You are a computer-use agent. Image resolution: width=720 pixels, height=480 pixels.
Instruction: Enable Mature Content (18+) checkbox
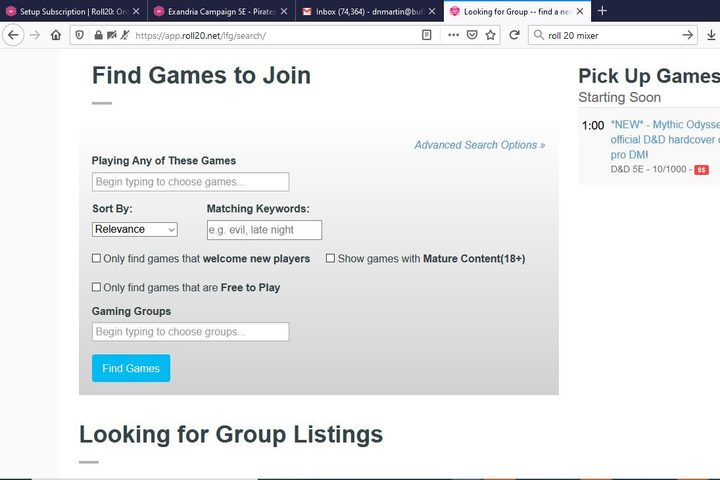(330, 258)
